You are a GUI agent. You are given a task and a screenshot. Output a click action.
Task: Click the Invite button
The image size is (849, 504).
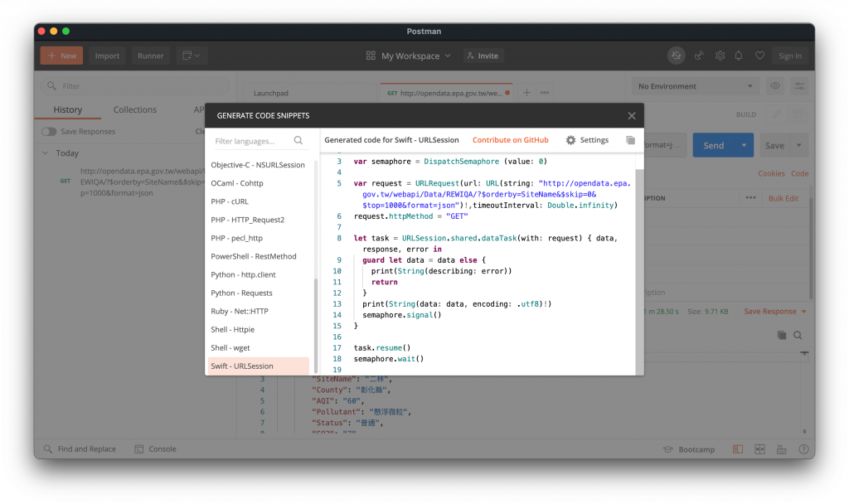[x=483, y=56]
